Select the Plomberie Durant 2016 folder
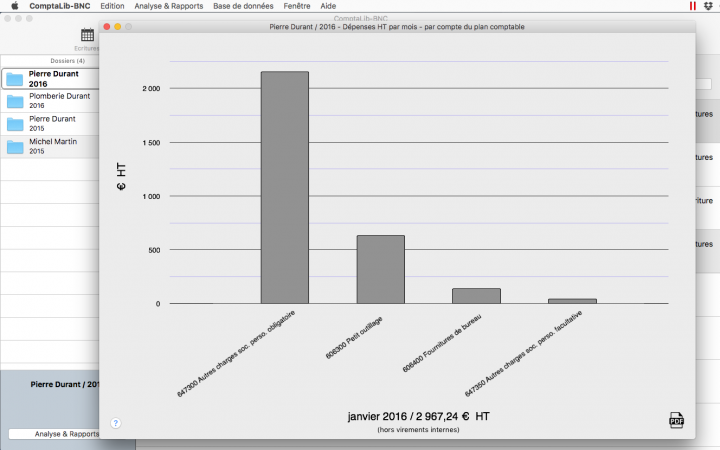Viewport: 720px width, 450px height. [50, 101]
